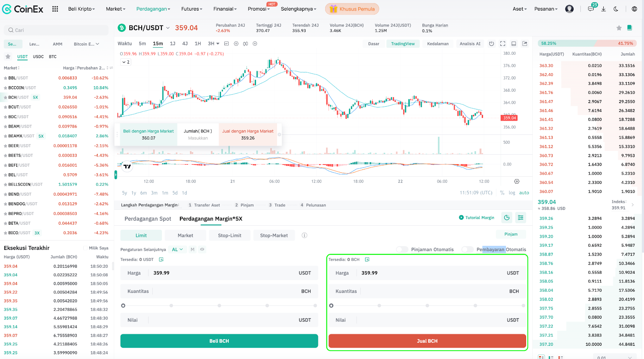Open the Pesanan dropdown
The height and width of the screenshot is (359, 644).
tap(546, 9)
